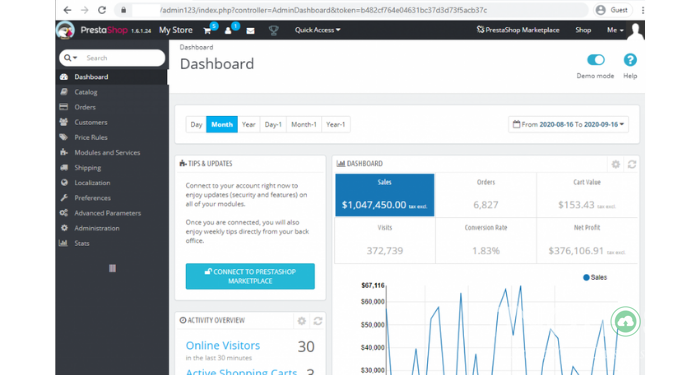Click the Localization globe icon
Screen dimensions: 700x375
[x=64, y=183]
